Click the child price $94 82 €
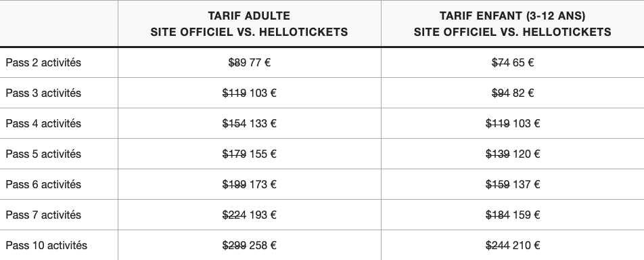Screen dimensions: 644x260 point(513,93)
